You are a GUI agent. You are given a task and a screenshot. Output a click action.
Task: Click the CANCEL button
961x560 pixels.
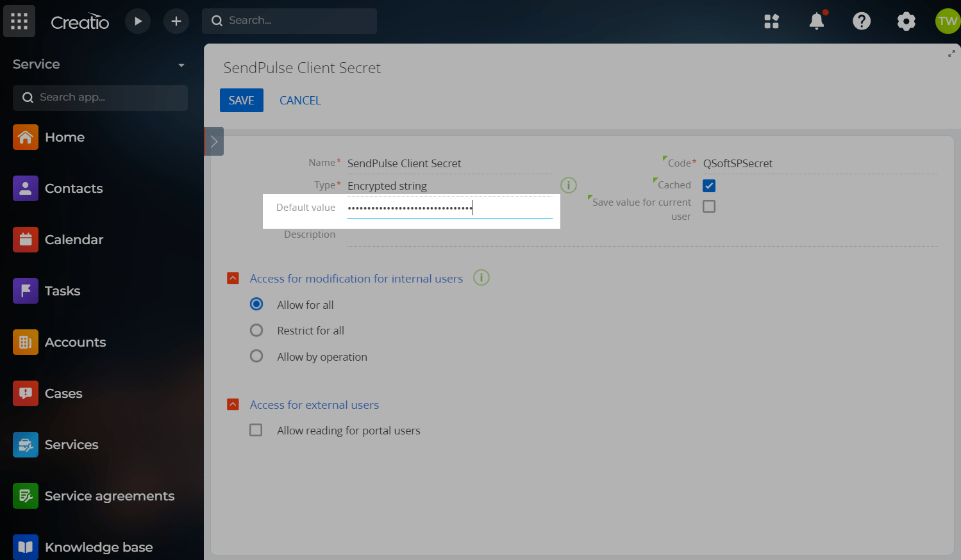(x=300, y=101)
